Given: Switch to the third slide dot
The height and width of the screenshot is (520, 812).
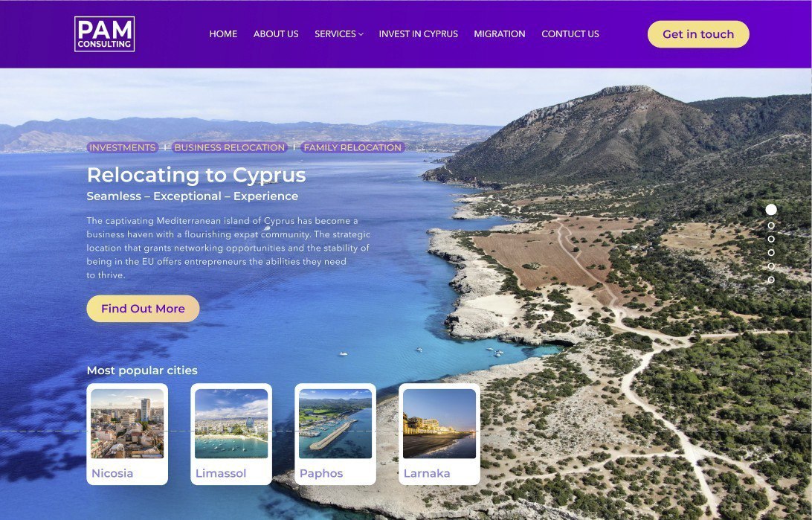Looking at the screenshot, I should (x=771, y=240).
